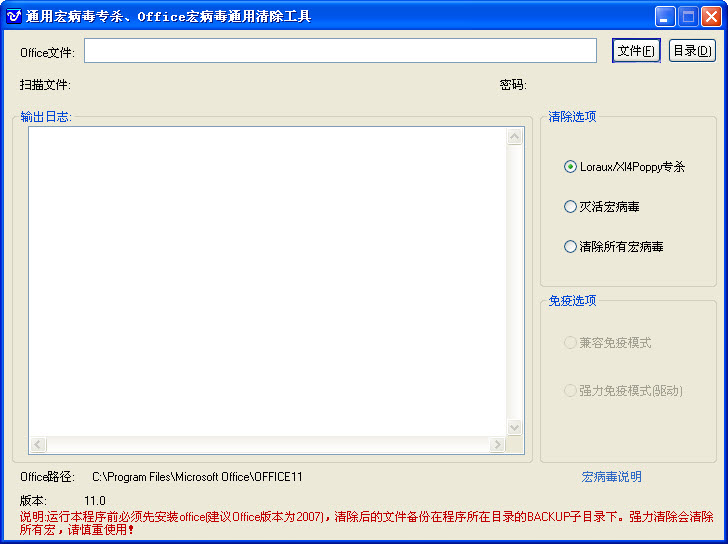Click the Office文件 path input field
Screen dimensions: 728x544
point(340,51)
